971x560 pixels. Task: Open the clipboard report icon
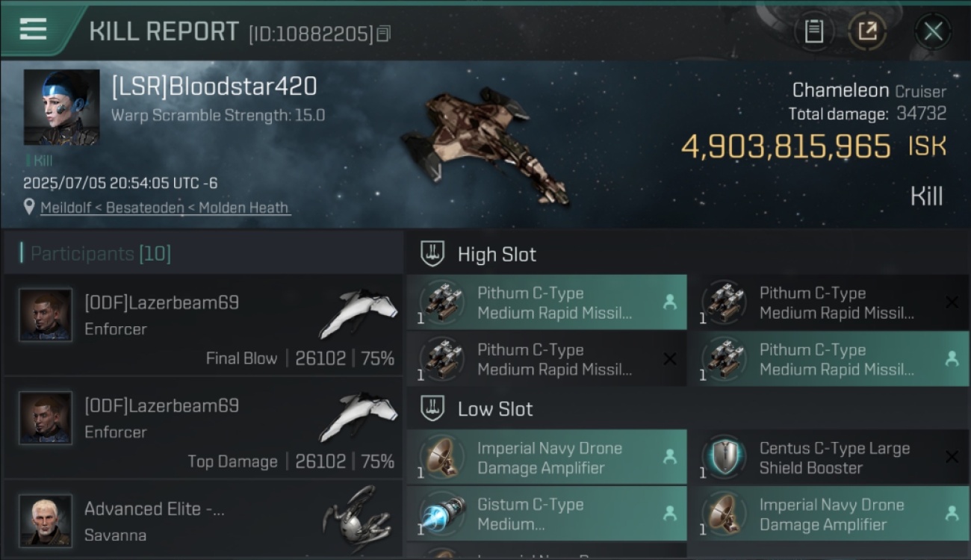814,31
